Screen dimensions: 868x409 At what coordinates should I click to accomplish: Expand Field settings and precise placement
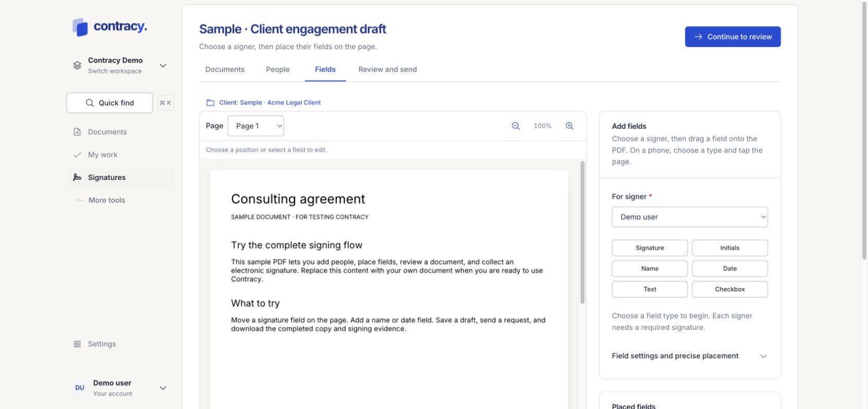tap(690, 356)
